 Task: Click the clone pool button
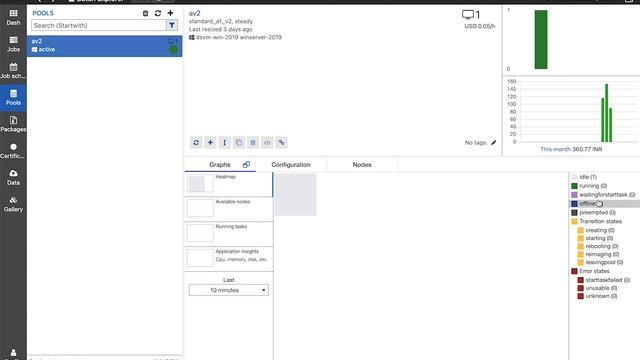(239, 142)
